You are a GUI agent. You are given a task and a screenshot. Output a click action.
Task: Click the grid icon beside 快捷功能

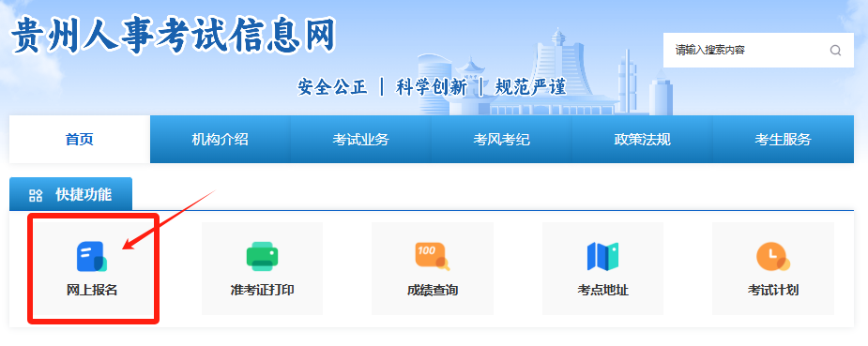36,195
